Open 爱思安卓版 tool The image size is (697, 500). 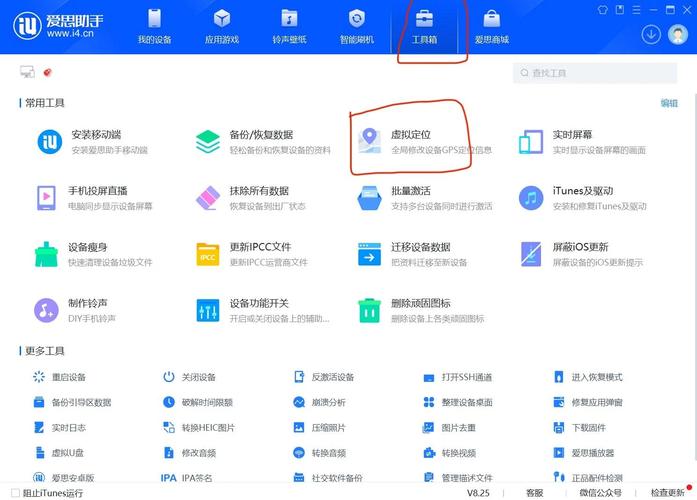click(64, 478)
